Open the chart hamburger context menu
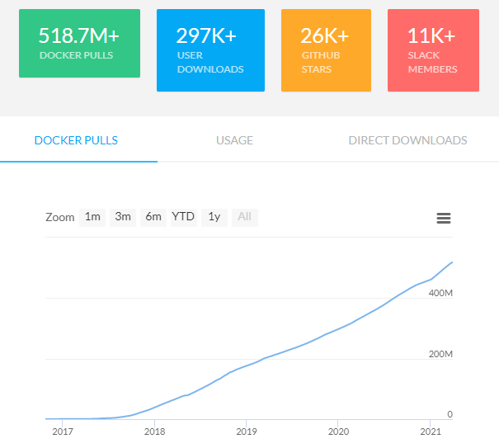 443,218
